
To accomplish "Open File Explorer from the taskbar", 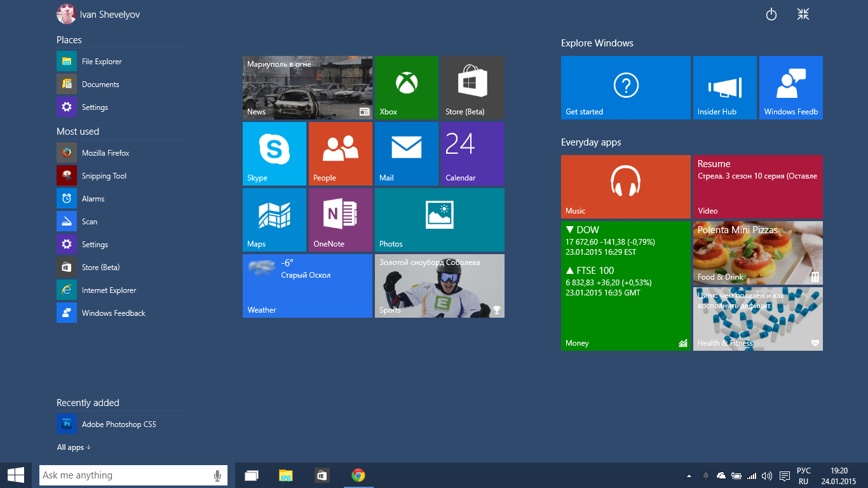I will click(286, 475).
